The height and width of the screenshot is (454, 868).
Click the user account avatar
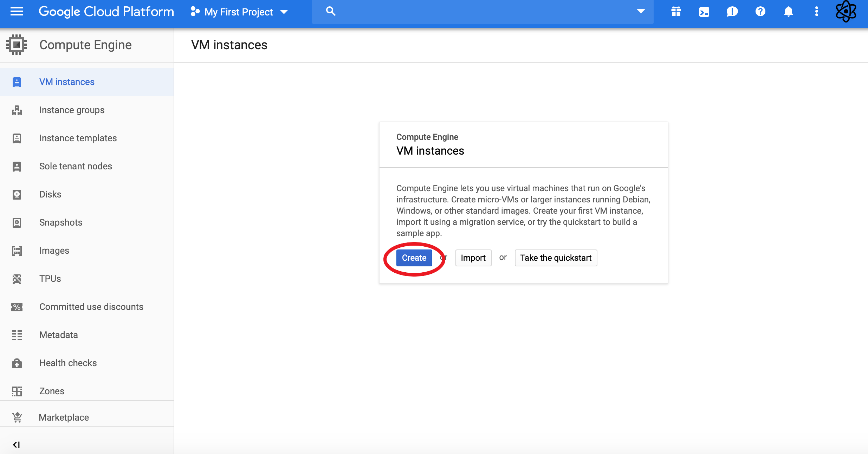(846, 12)
